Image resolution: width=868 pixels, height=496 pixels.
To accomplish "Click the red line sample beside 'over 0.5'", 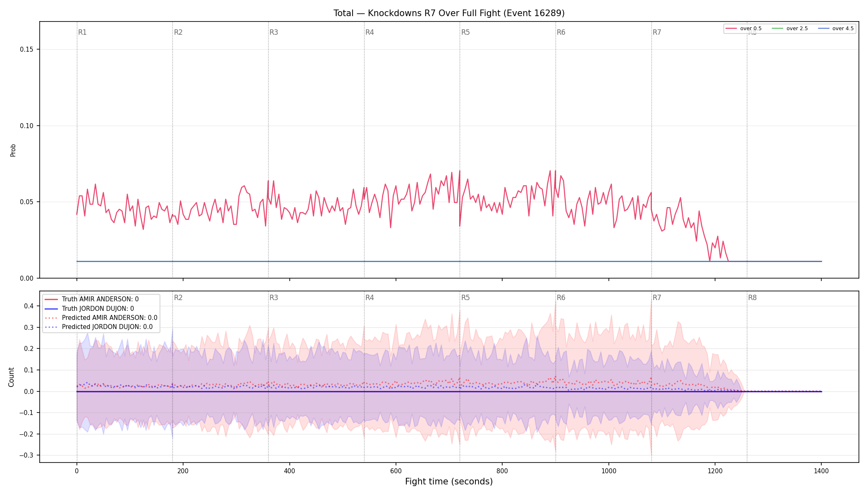I will coord(731,29).
